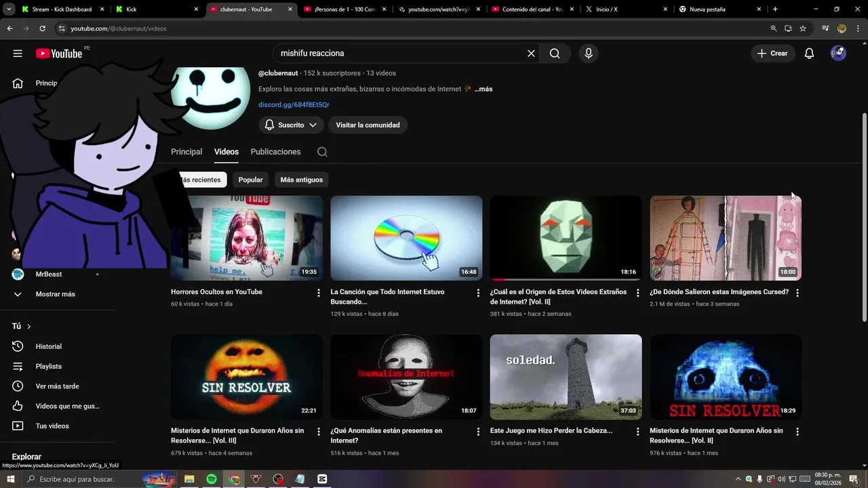This screenshot has width=868, height=488.
Task: Click the YouTube logo
Action: click(x=59, y=54)
